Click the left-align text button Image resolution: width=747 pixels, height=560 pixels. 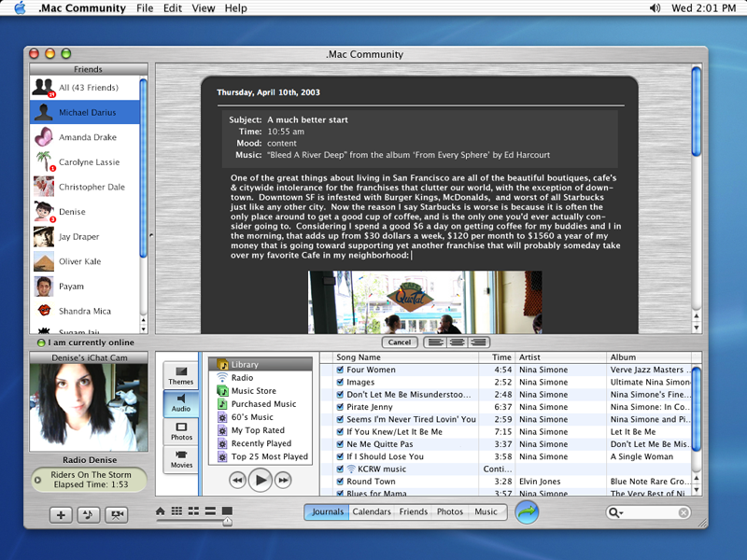coord(435,343)
